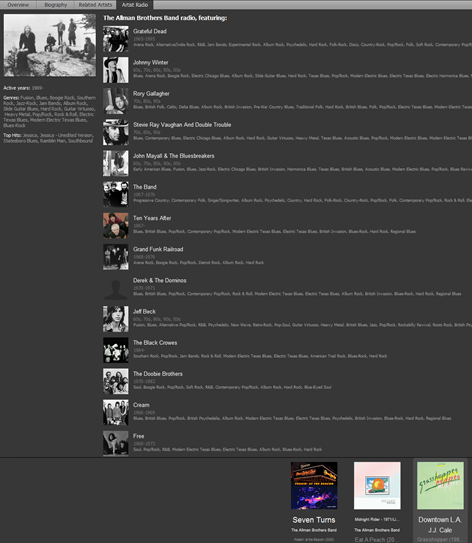Select John Mayall & The Bluesbreakers photo

[116, 163]
